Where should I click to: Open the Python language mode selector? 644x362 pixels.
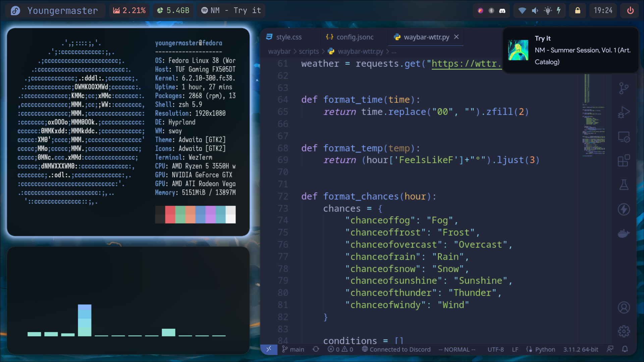[545, 349]
